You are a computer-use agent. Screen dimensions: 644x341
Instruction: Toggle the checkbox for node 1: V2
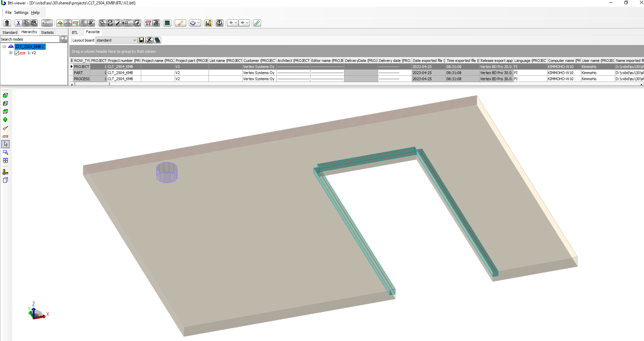(x=17, y=53)
